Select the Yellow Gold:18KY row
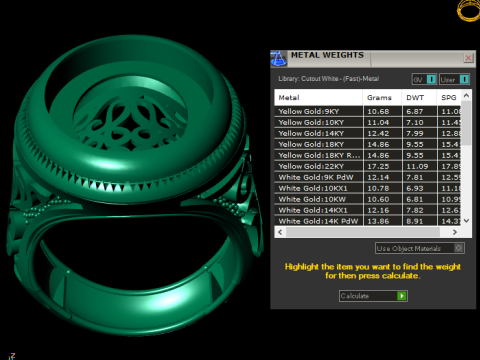 pos(368,144)
